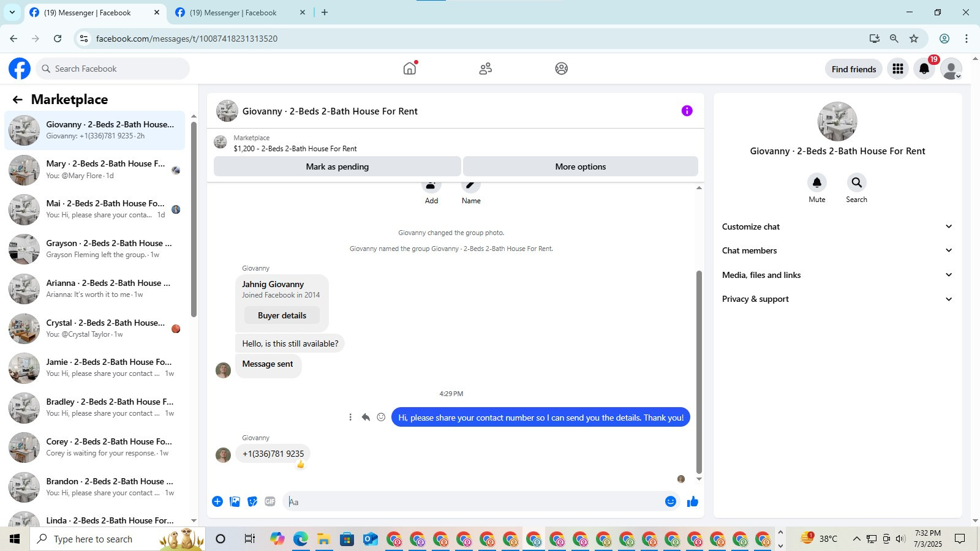Click Mark as pending button
980x551 pixels.
point(337,167)
